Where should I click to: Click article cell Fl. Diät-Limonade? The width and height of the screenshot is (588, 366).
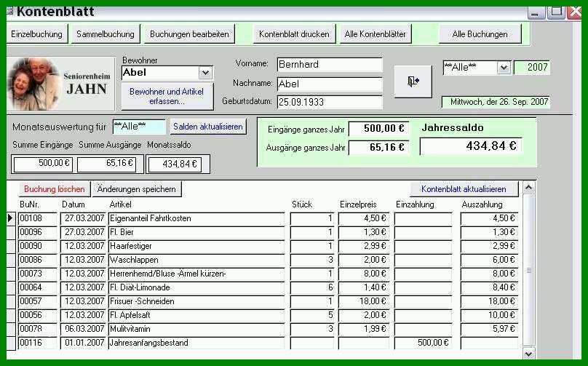click(196, 288)
